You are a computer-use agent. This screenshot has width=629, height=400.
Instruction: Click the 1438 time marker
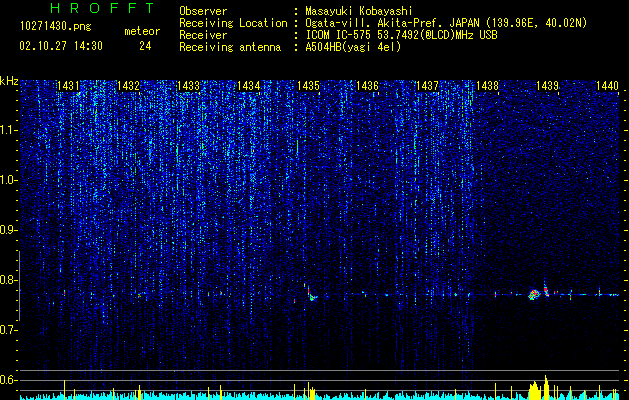[487, 86]
